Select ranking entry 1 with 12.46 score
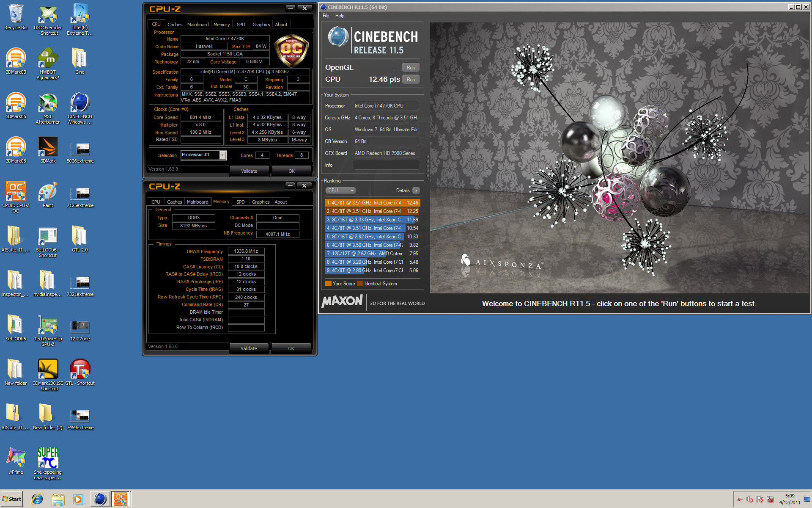This screenshot has height=508, width=812. pyautogui.click(x=373, y=203)
